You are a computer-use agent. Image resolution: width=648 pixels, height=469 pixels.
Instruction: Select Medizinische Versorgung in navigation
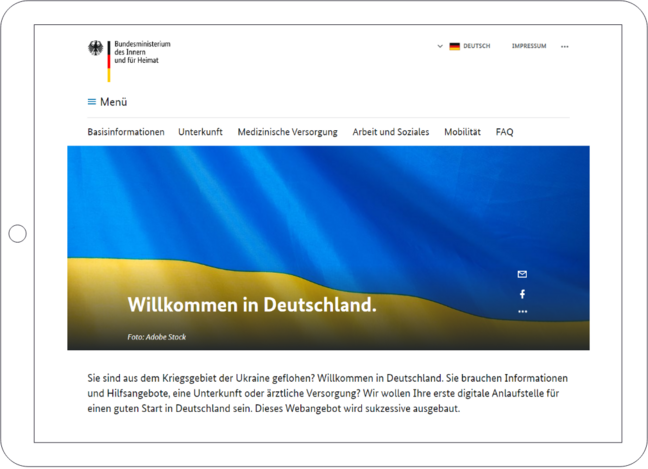(x=287, y=132)
